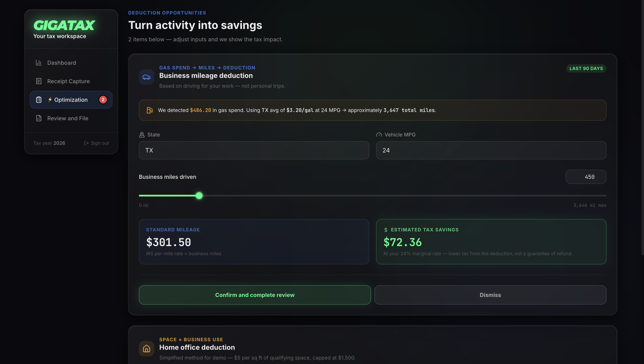This screenshot has width=644, height=364.
Task: Click the Dashboard bar chart icon
Action: pos(39,63)
